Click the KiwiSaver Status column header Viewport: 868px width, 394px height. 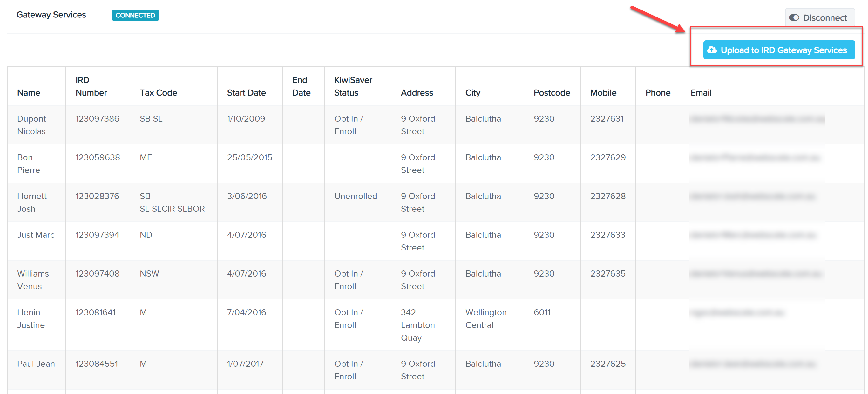353,86
